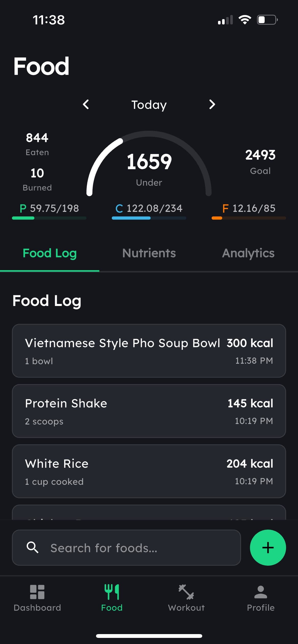Screen dimensions: 298x644
Task: Advance to next day with right chevron
Action: tap(212, 104)
